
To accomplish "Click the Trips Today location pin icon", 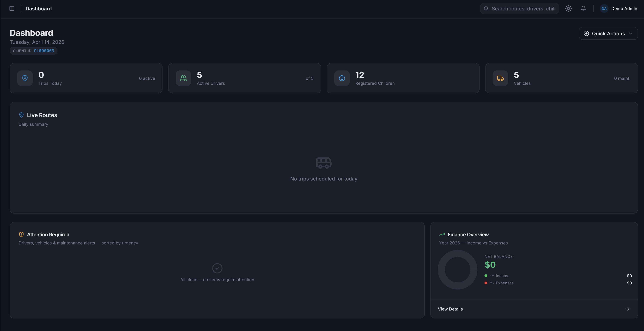I will [25, 78].
